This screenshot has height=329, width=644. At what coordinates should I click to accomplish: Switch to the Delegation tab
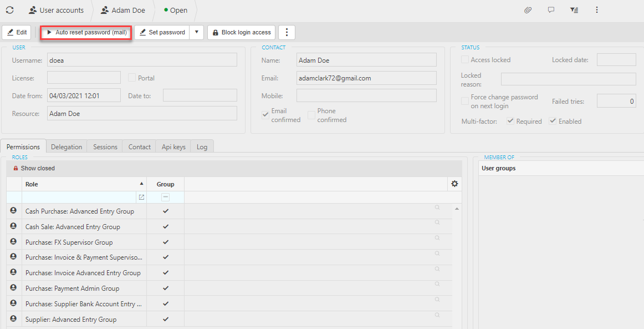67,146
